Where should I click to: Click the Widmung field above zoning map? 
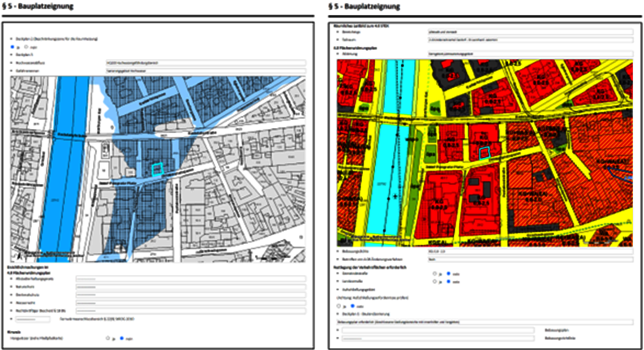click(530, 53)
